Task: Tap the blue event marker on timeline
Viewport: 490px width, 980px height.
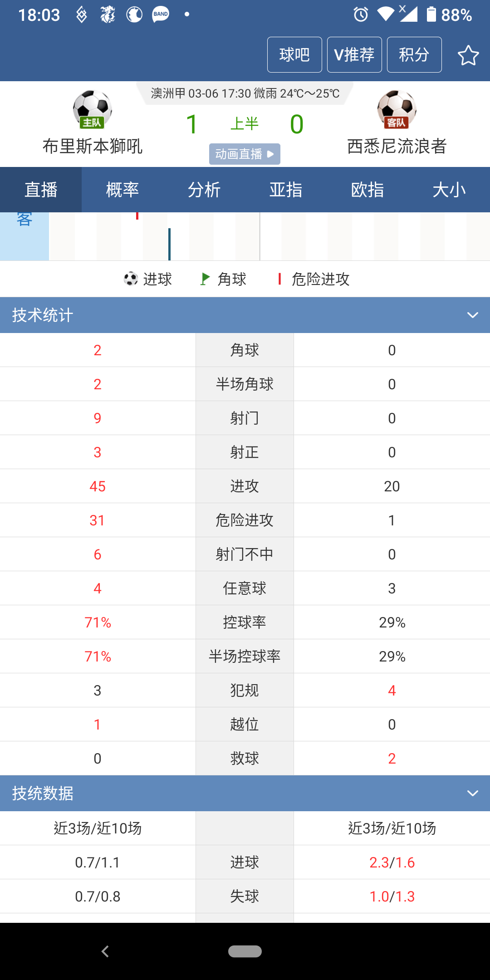Action: [169, 244]
